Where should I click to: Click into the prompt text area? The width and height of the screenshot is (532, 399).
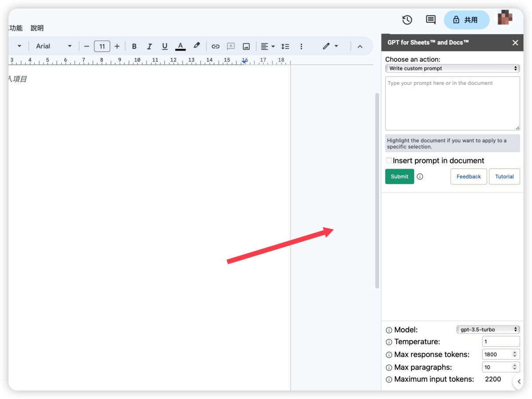point(452,103)
